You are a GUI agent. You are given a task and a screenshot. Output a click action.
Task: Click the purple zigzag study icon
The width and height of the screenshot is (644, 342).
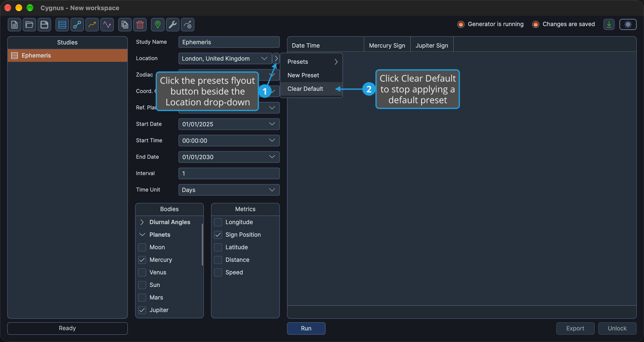pos(107,25)
